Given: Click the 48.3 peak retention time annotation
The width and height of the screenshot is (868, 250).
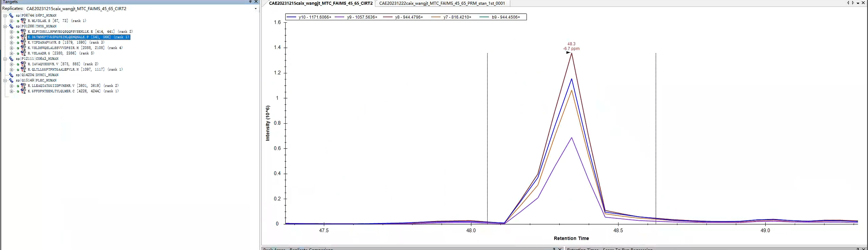Looking at the screenshot, I should click(x=571, y=44).
